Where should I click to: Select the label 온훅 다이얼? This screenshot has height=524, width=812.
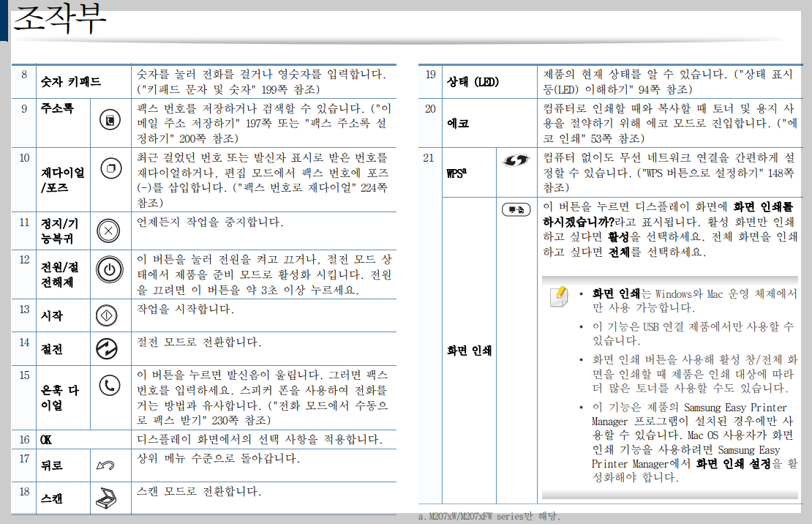tap(59, 397)
